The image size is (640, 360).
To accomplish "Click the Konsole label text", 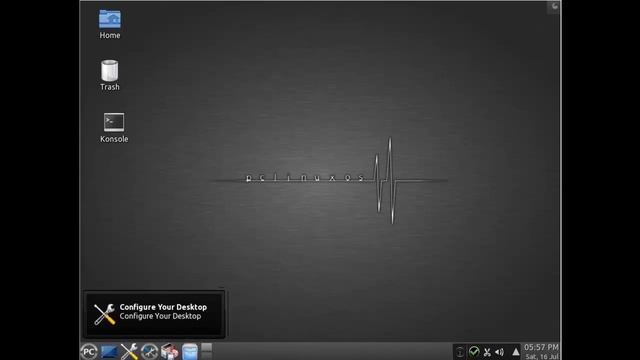I will 114,139.
